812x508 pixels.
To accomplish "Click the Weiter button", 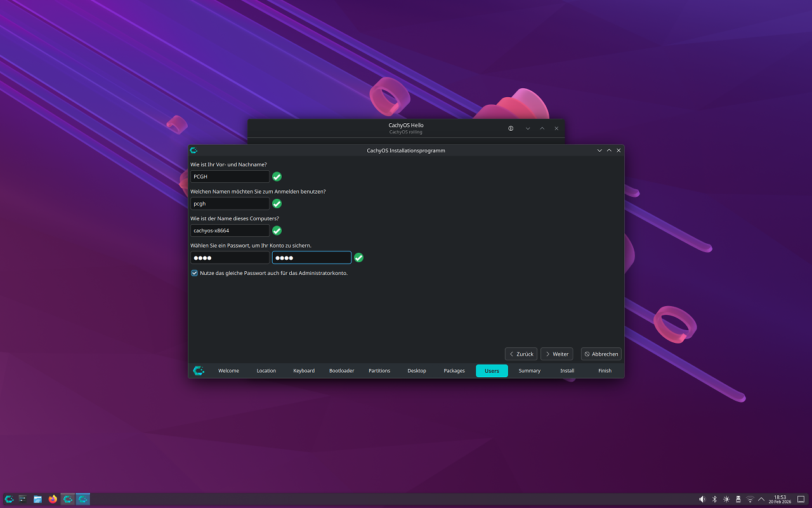I will point(556,354).
